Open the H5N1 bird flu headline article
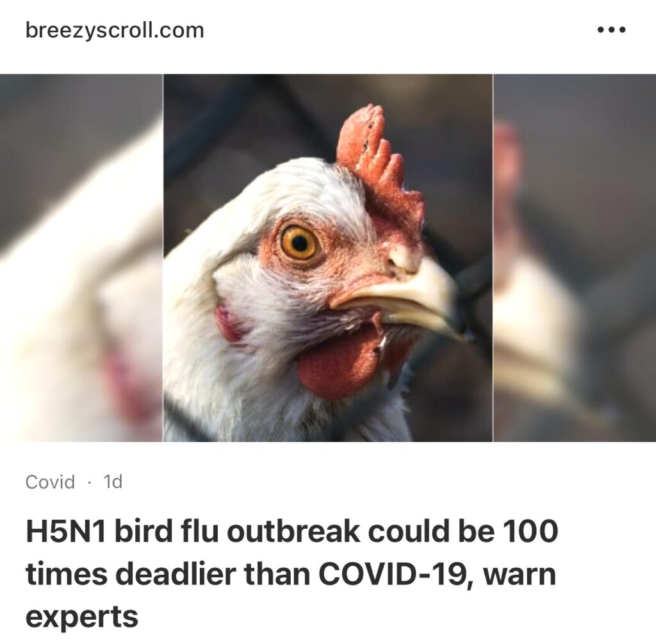 point(291,574)
